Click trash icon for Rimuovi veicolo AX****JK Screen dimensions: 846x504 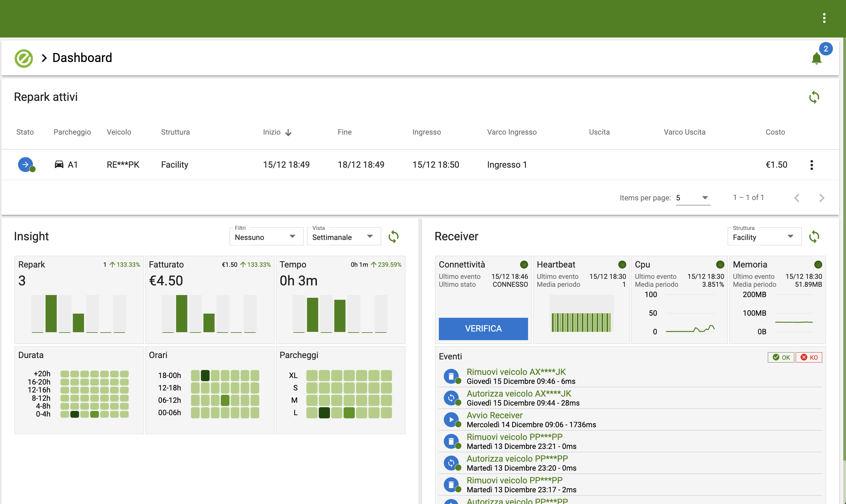tap(451, 376)
